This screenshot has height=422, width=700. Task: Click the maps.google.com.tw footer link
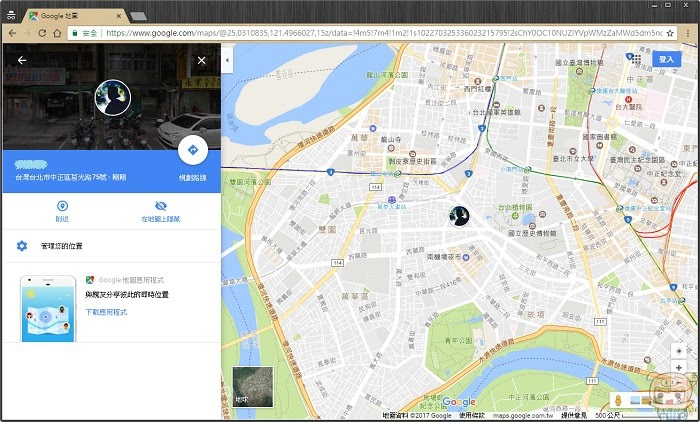(522, 416)
